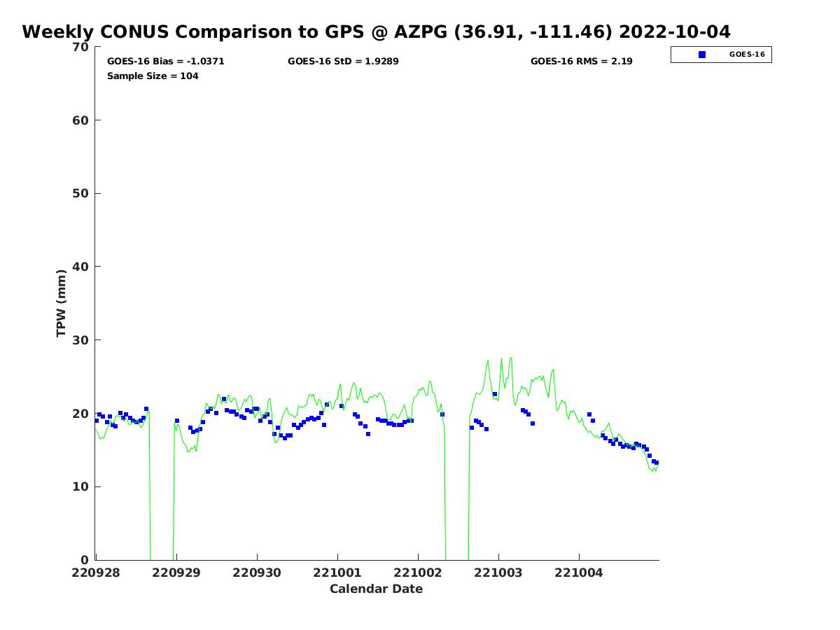
Task: Click the 221003 x-axis tick label
Action: pos(498,573)
